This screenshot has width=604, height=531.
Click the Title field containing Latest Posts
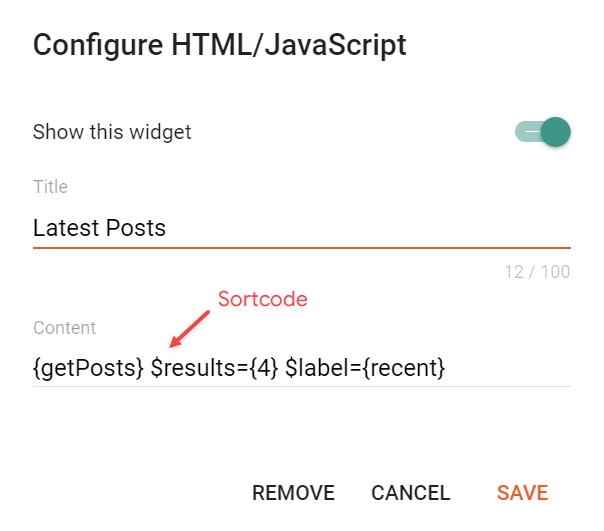pyautogui.click(x=300, y=228)
